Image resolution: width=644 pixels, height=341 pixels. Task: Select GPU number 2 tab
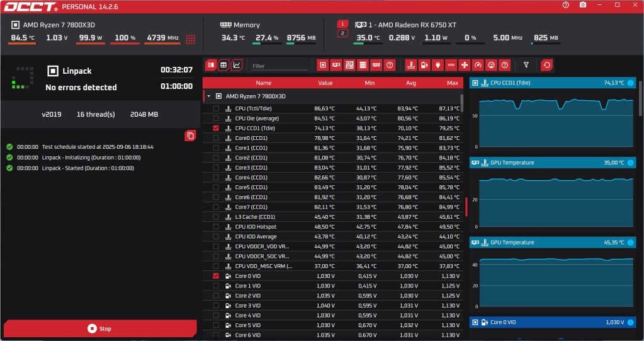coord(342,33)
